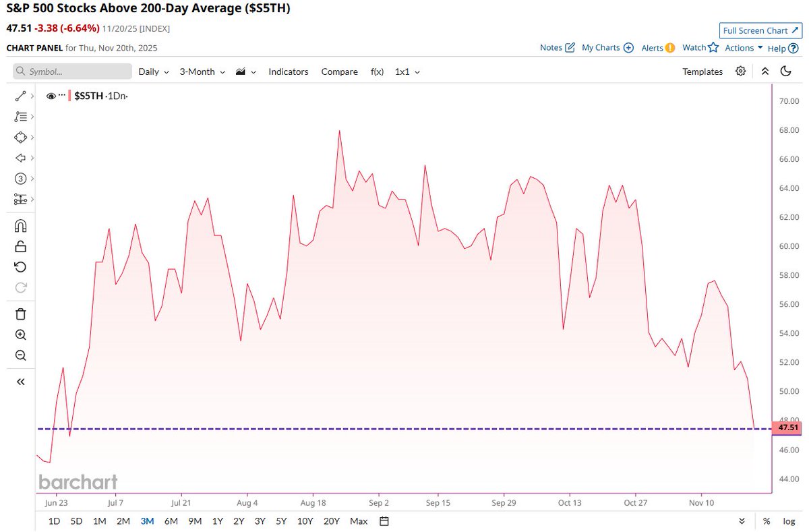Collapse the drawing tools sidebar

coord(20,382)
